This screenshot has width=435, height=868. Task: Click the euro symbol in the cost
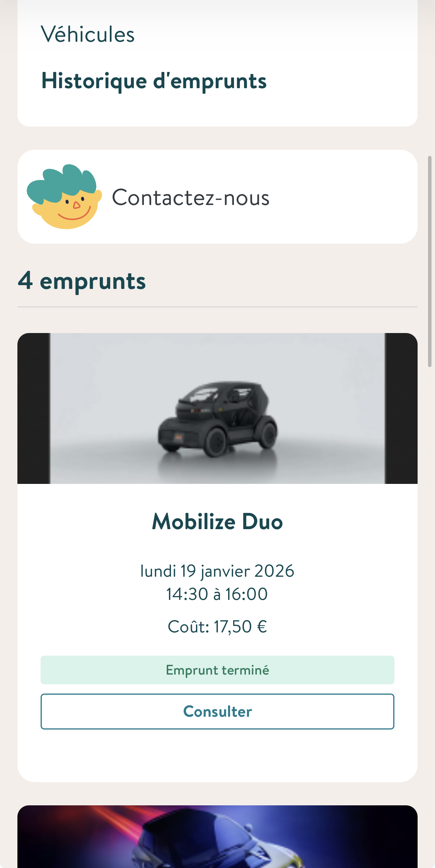(x=262, y=627)
